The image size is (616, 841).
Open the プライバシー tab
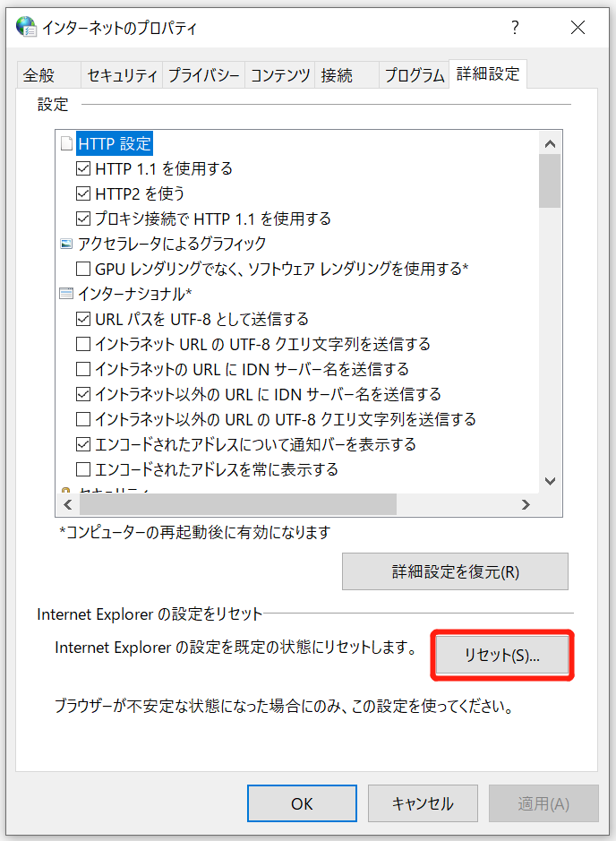click(x=204, y=75)
